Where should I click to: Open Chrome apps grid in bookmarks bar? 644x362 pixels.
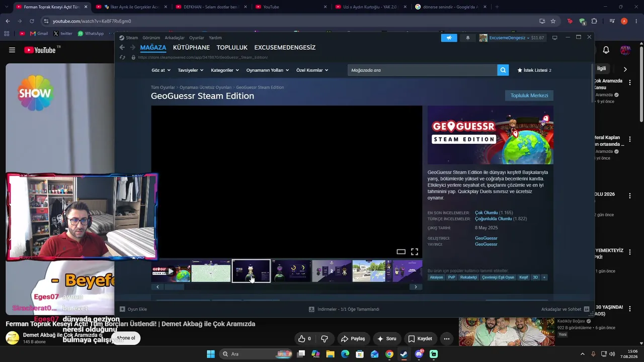tap(7, 34)
